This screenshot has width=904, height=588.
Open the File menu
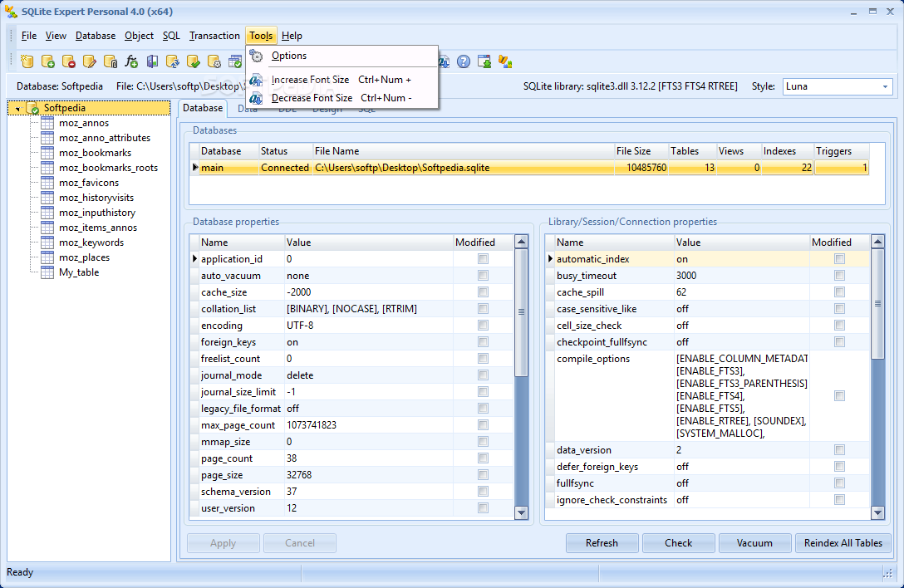(29, 36)
